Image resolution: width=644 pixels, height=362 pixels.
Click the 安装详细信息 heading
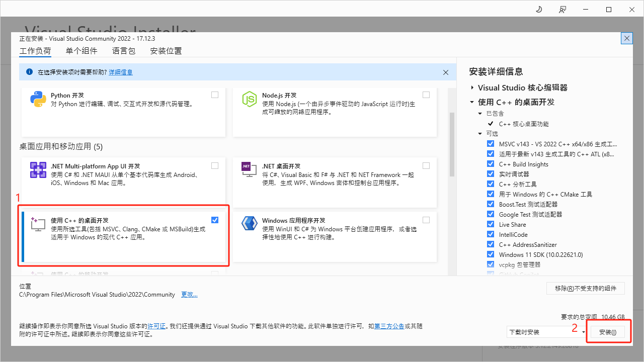click(496, 71)
